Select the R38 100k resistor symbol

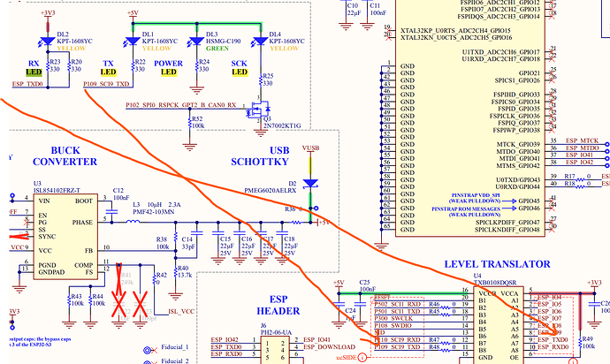click(175, 237)
